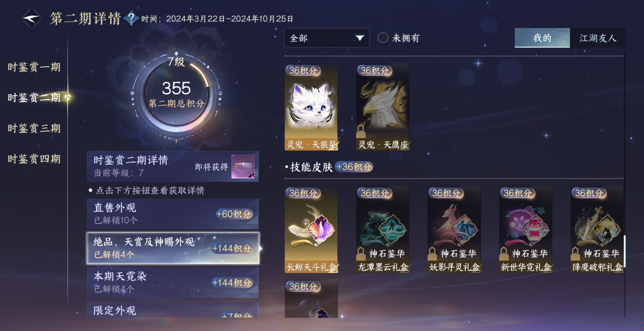The height and width of the screenshot is (331, 644).
Task: Toggle the 未拥有 filter radio button
Action: pos(383,38)
